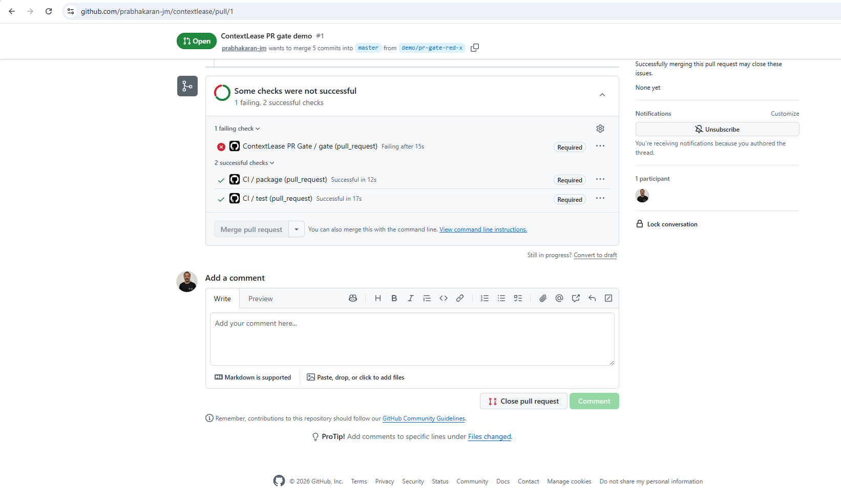Screen dimensions: 841x504
Task: Insert an unordered bullet list
Action: point(501,298)
